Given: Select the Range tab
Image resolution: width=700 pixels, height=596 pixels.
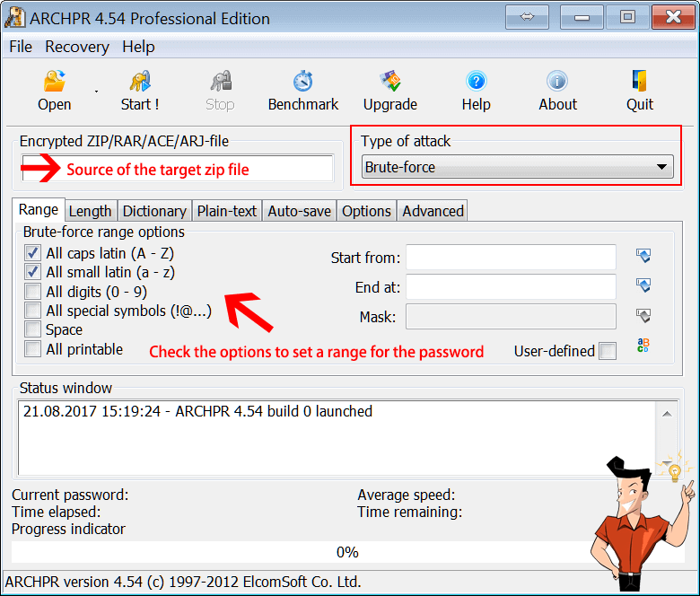Looking at the screenshot, I should [x=39, y=209].
